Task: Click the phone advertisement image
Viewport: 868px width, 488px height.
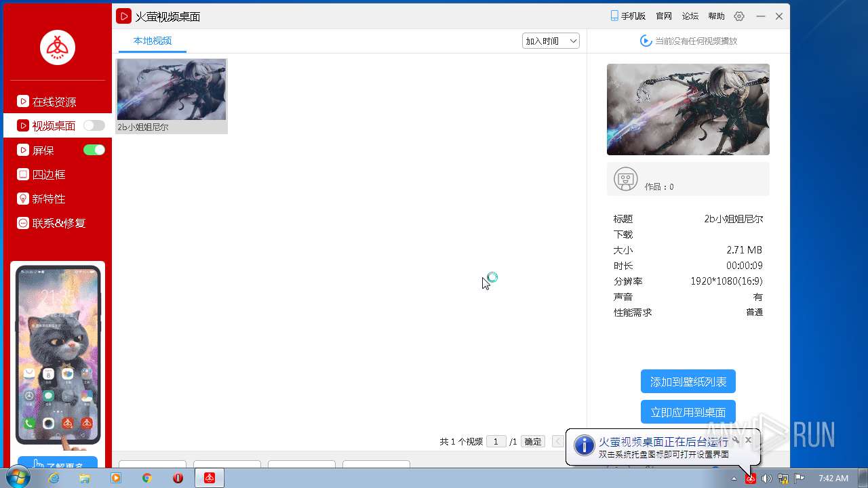Action: pyautogui.click(x=58, y=356)
